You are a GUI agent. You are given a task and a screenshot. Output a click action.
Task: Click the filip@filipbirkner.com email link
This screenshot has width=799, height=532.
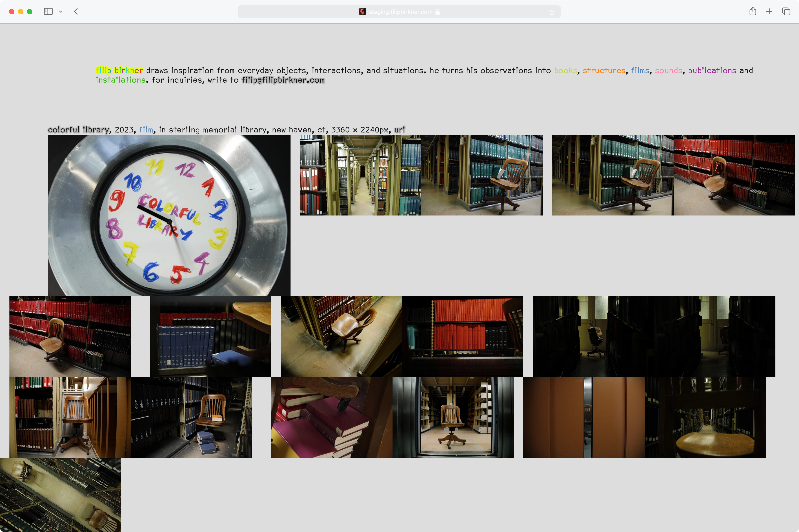(x=283, y=80)
